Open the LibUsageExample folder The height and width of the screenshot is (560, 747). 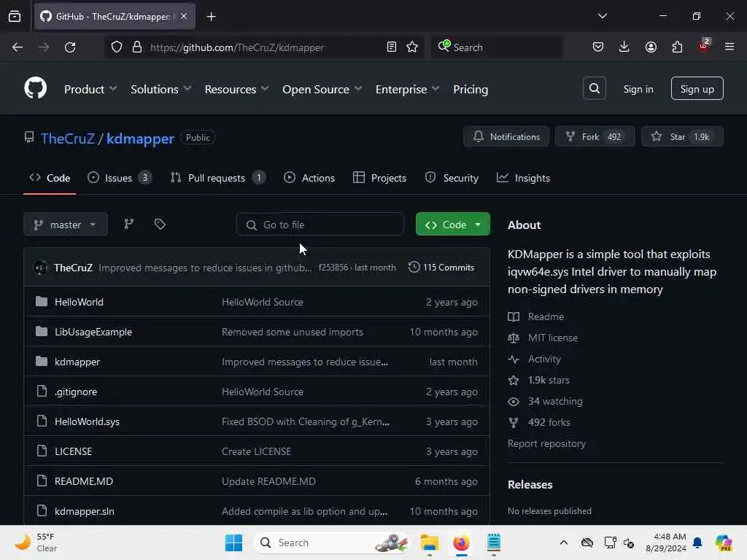tap(93, 332)
